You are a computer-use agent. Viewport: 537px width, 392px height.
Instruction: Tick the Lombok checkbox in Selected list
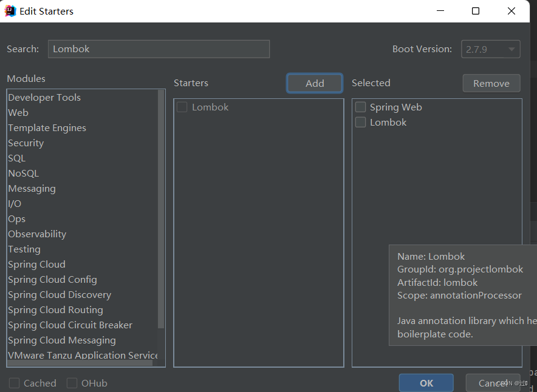pos(360,122)
